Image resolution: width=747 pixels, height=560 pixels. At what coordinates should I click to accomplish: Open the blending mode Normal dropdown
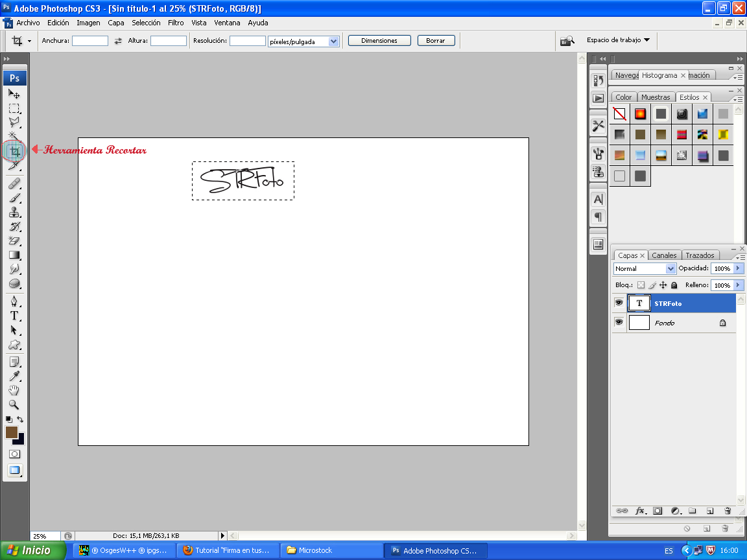click(x=670, y=268)
